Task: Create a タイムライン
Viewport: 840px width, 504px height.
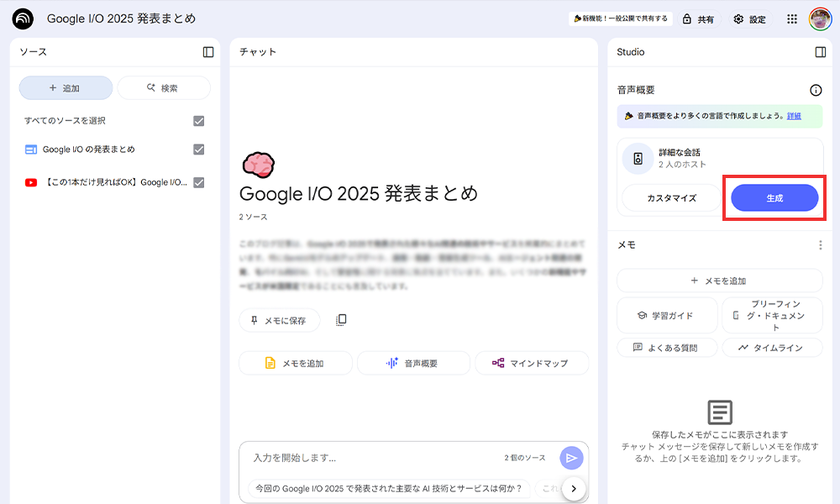Action: click(772, 348)
